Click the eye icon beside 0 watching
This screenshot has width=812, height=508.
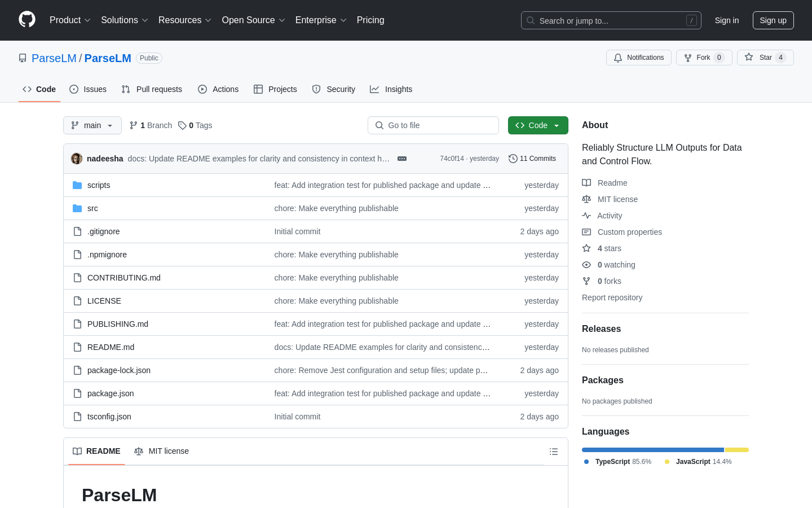click(x=586, y=265)
